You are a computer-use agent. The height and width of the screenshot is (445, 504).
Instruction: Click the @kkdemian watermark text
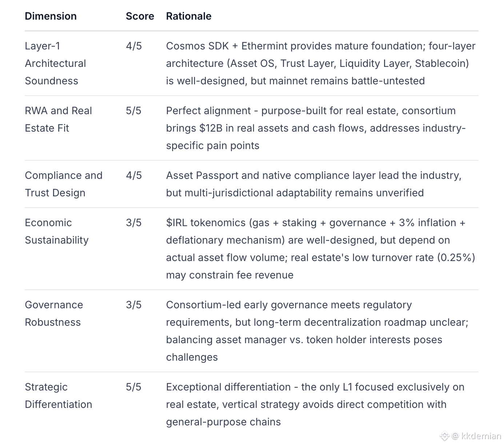click(476, 436)
